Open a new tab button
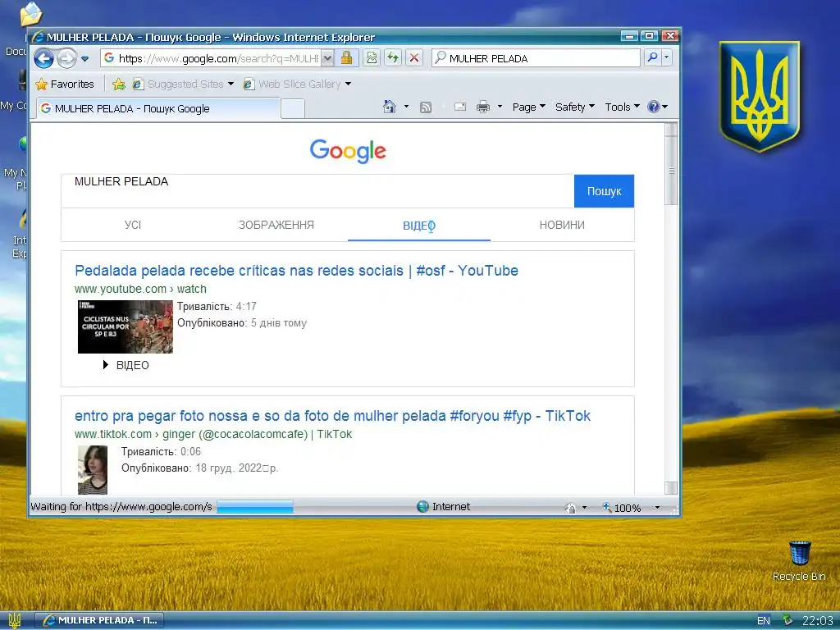840x630 pixels. (x=293, y=109)
